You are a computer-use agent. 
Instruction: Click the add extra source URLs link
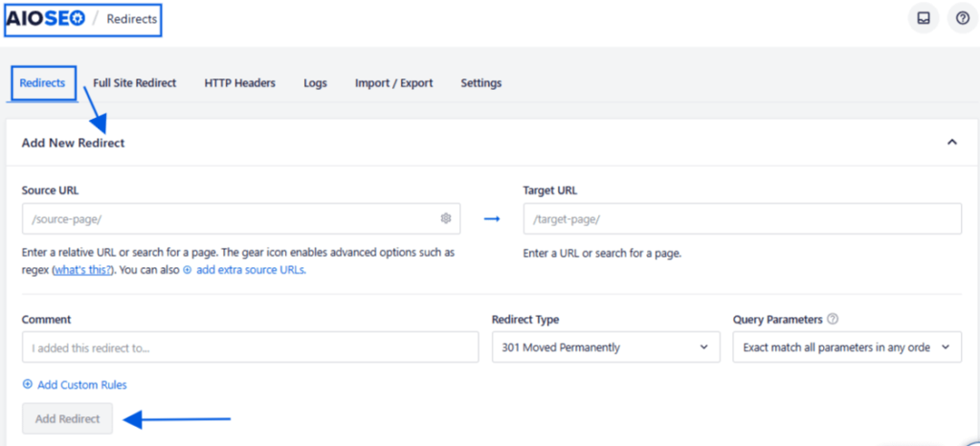pyautogui.click(x=250, y=271)
